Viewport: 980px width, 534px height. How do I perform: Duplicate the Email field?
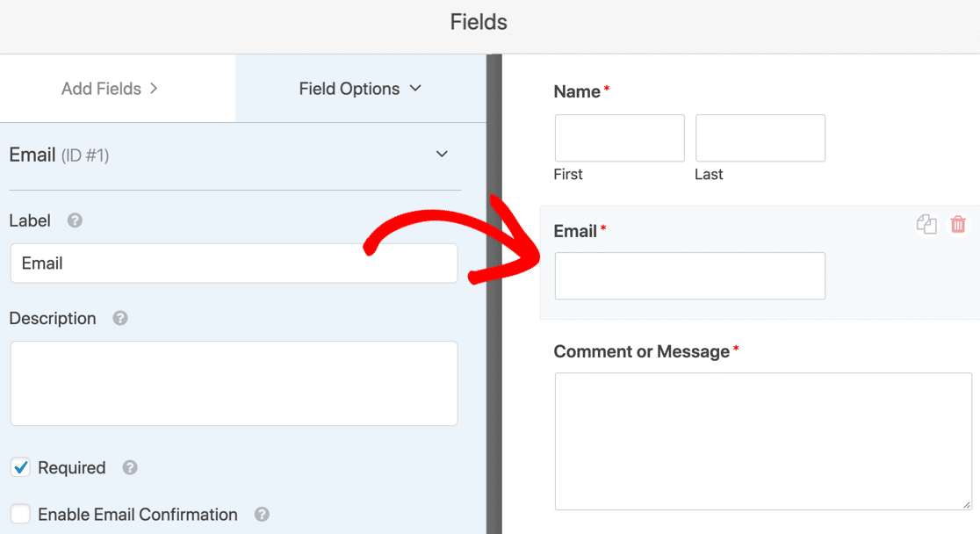tap(926, 225)
